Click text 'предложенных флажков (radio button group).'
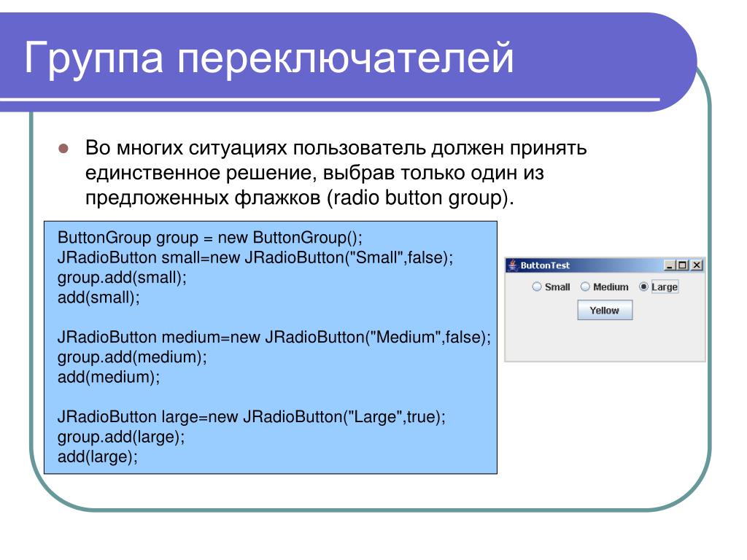 pos(300,198)
